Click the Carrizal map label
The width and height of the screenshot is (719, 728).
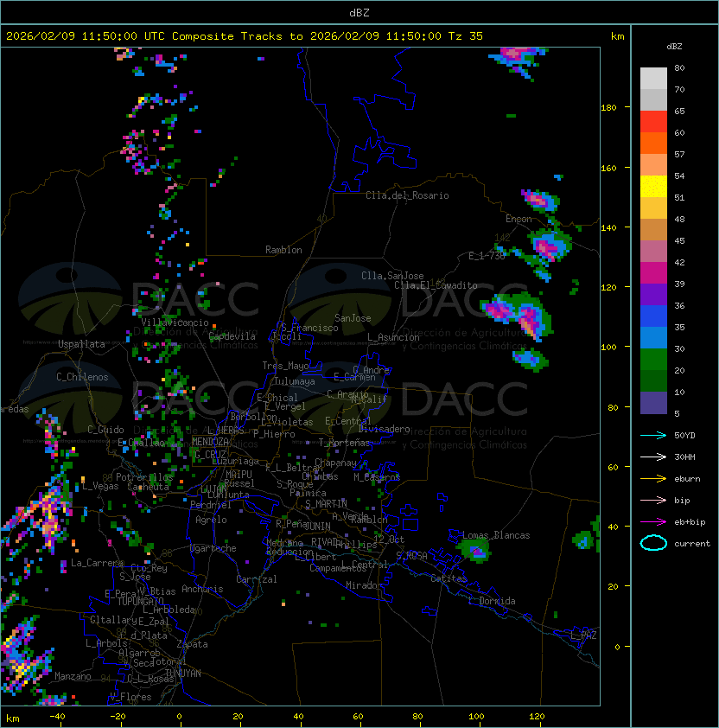[x=256, y=579]
